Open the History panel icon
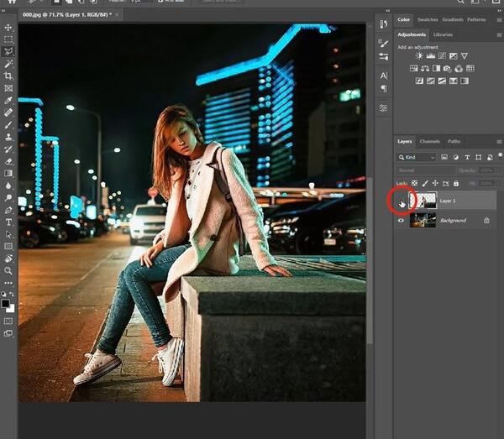Screen dimensions: 504x439 384,24
